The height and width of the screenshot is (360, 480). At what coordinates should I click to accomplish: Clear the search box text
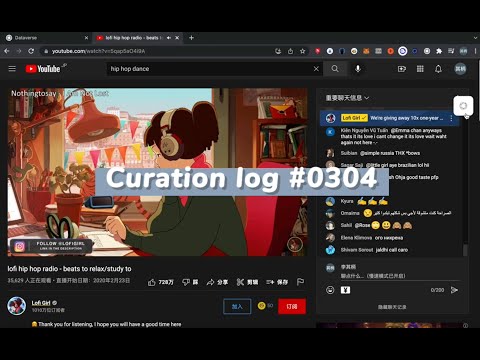[x=316, y=69]
